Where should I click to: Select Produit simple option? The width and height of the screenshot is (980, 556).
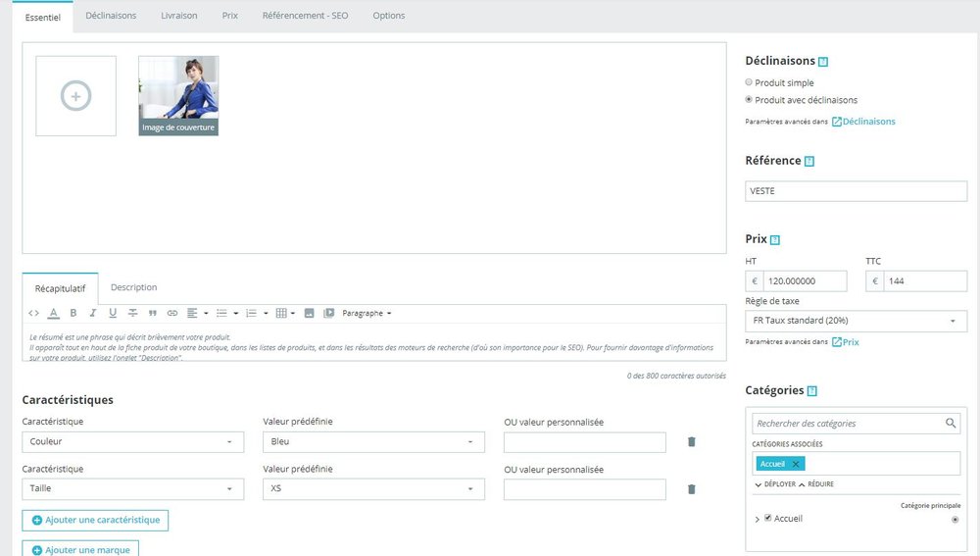click(x=749, y=82)
